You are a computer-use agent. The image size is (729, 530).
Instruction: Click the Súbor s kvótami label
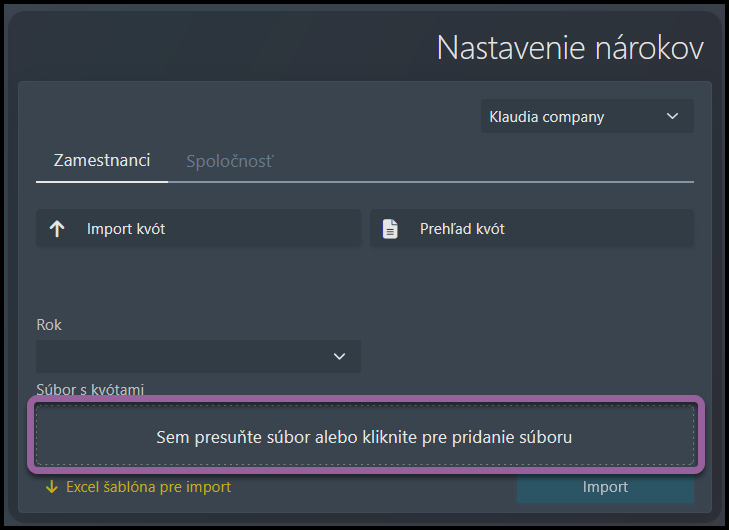click(90, 390)
